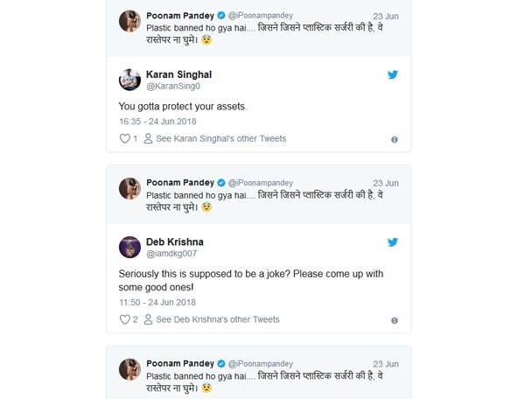
Task: Open the info icon on Karan Singhal's tweet
Action: [395, 140]
